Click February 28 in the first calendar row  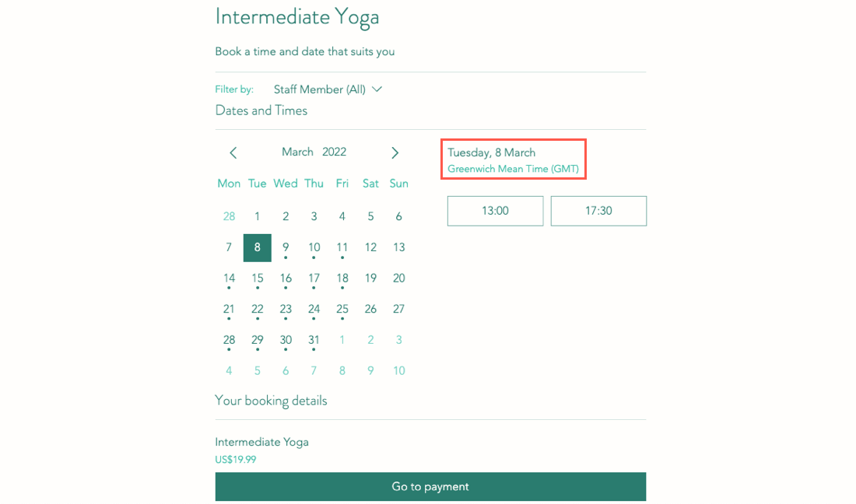point(229,216)
